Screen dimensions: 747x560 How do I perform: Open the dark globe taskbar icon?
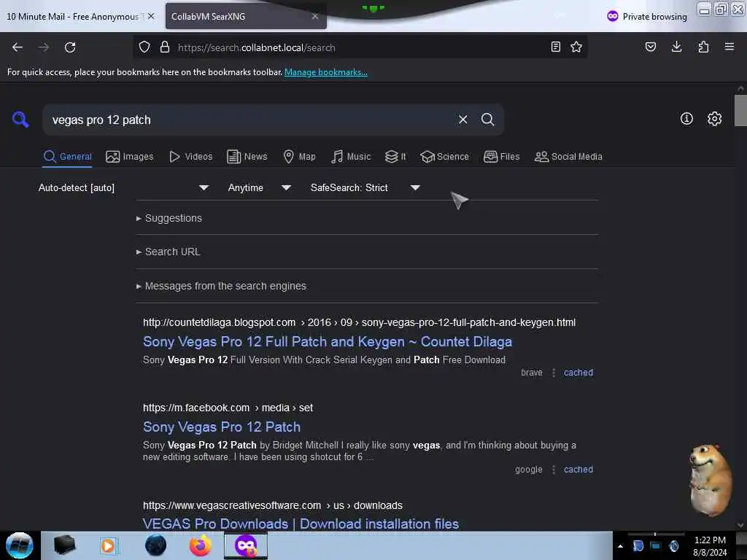(155, 545)
